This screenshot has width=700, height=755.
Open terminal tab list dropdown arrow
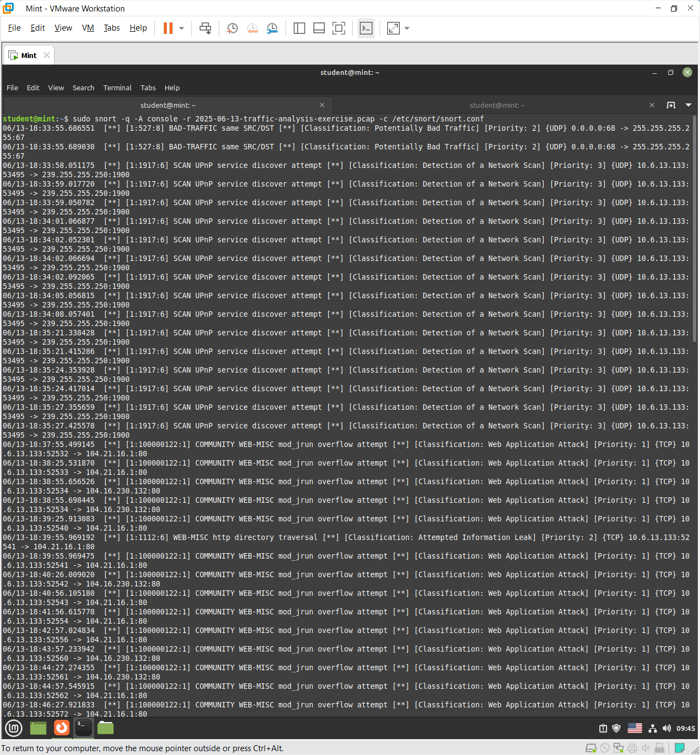[x=689, y=105]
